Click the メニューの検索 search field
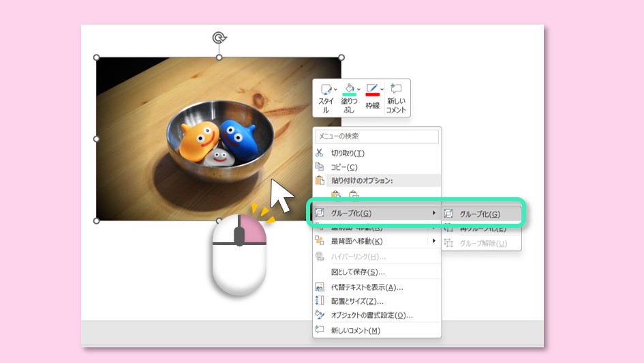644x363 pixels. tap(377, 136)
